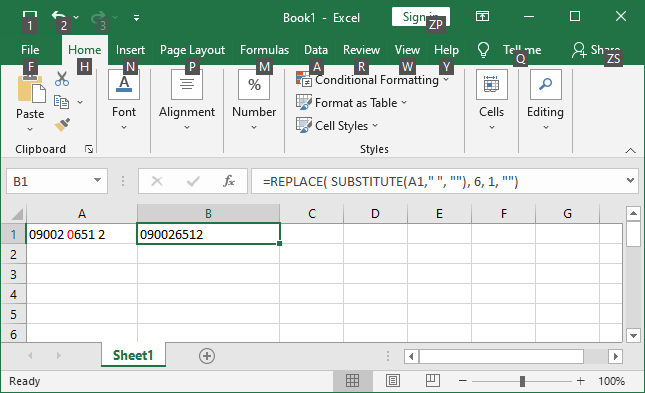Click the zoom out minus button

[462, 381]
